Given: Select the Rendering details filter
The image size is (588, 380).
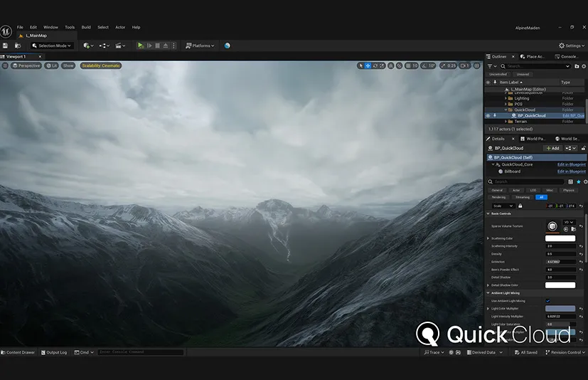Looking at the screenshot, I should pyautogui.click(x=498, y=197).
